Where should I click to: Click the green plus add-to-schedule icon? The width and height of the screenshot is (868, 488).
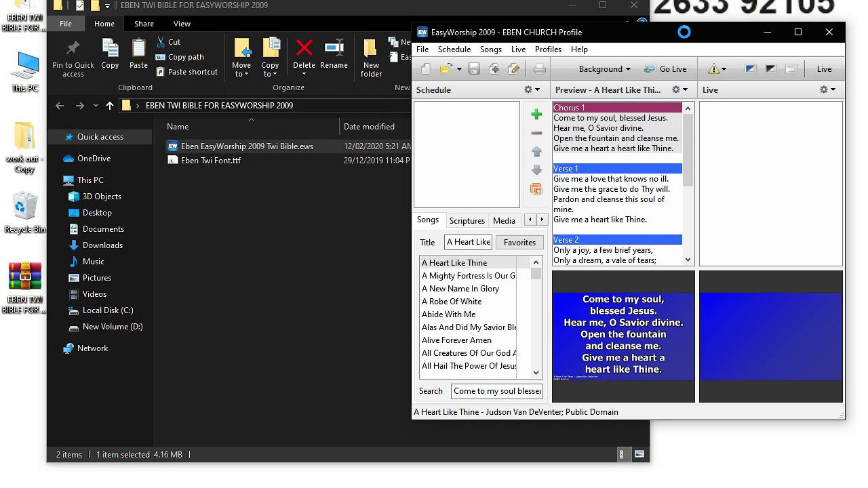536,115
